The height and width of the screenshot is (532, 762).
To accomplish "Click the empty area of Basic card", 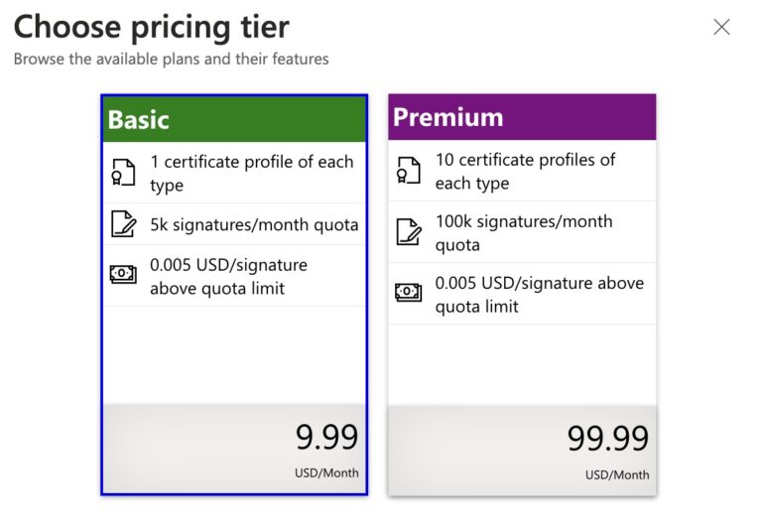I will pos(234,354).
